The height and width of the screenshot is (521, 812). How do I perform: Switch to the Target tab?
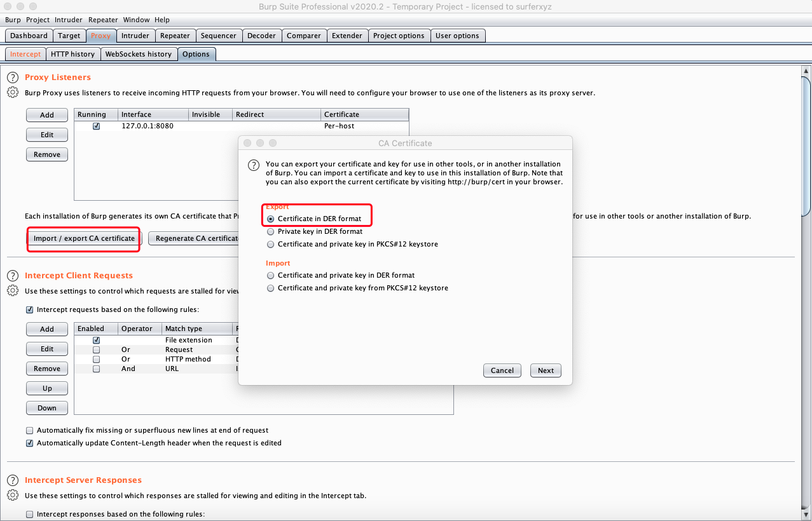click(69, 36)
